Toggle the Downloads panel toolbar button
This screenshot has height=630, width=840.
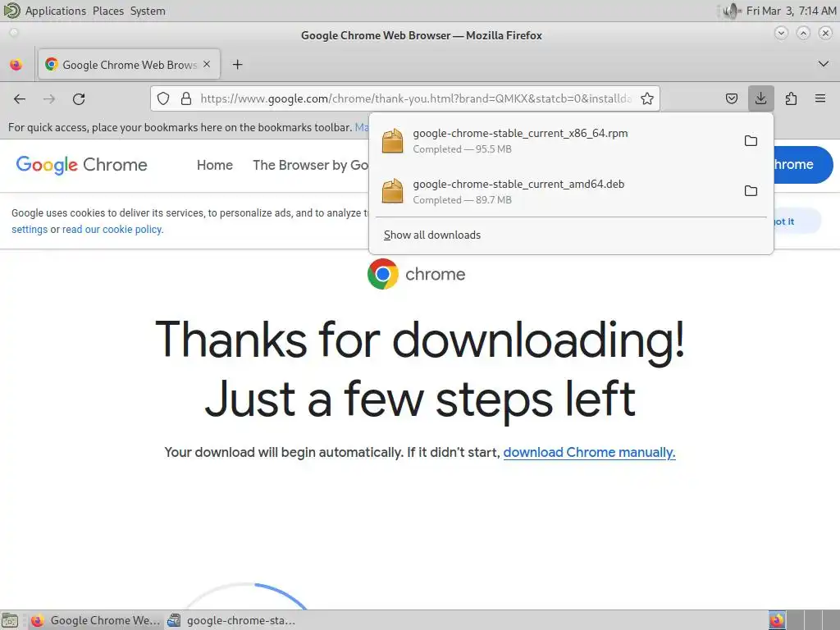760,98
